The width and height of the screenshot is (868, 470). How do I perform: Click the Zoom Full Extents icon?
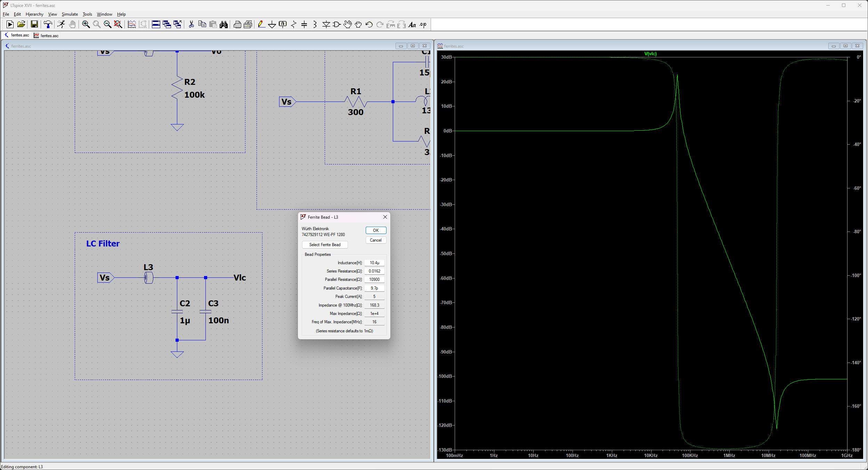(x=118, y=24)
